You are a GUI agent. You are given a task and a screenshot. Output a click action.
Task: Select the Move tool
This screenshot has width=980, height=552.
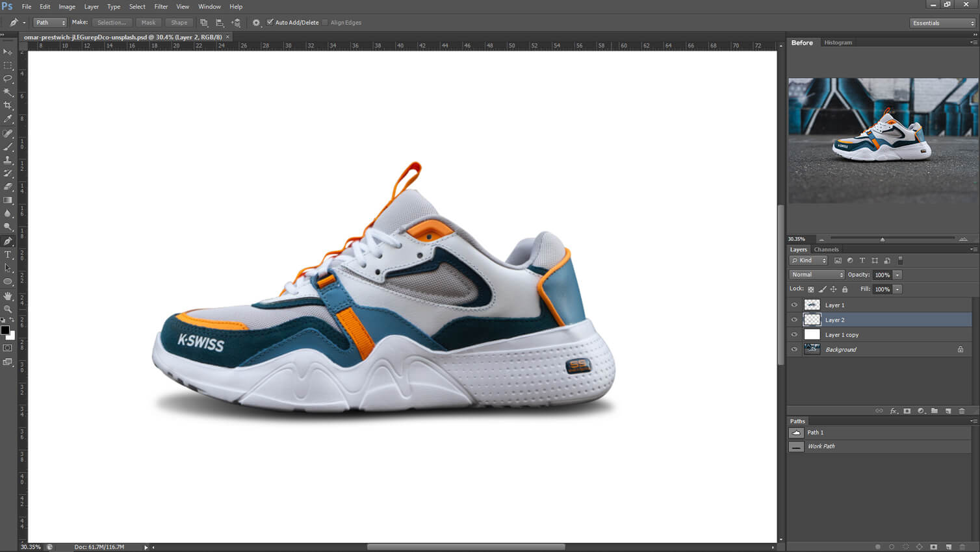(x=8, y=52)
